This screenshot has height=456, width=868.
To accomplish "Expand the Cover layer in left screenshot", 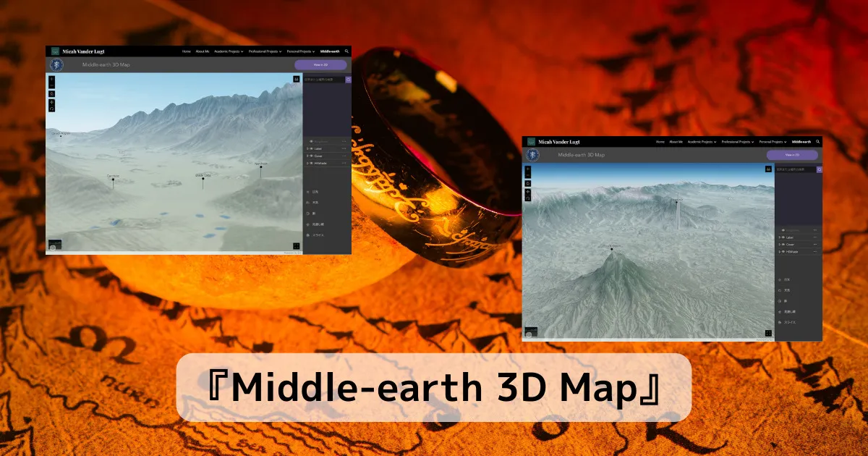I will [x=307, y=156].
